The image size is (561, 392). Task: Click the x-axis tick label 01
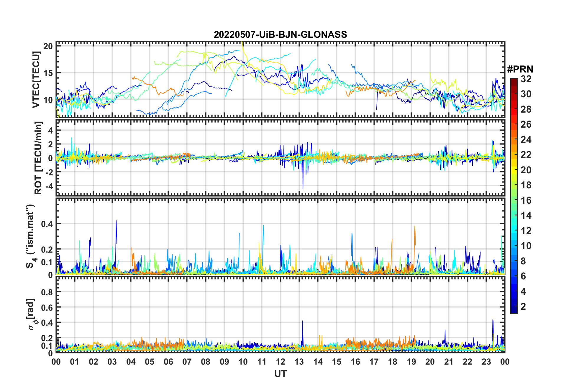pyautogui.click(x=75, y=362)
